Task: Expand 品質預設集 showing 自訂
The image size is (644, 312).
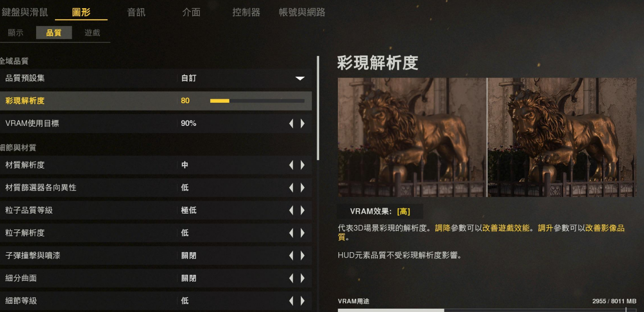Action: point(244,78)
